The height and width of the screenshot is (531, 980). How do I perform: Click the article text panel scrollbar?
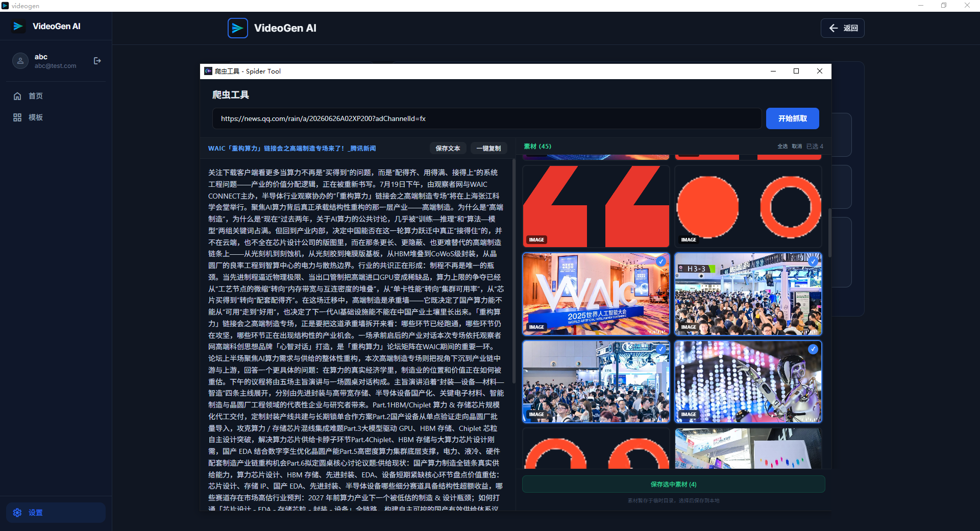[x=513, y=271]
